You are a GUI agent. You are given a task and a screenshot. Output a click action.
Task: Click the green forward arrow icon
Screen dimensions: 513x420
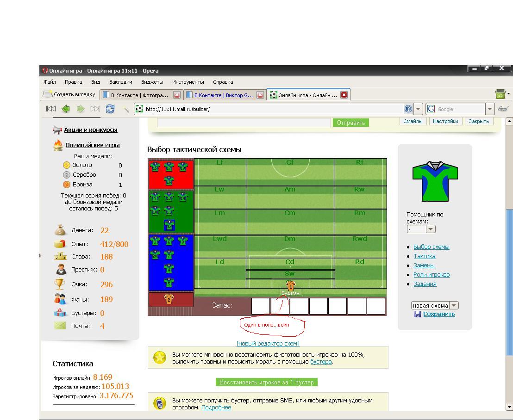[x=81, y=109]
